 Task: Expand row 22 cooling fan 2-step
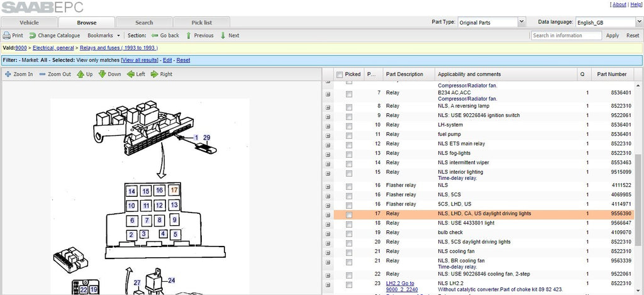coord(328,276)
